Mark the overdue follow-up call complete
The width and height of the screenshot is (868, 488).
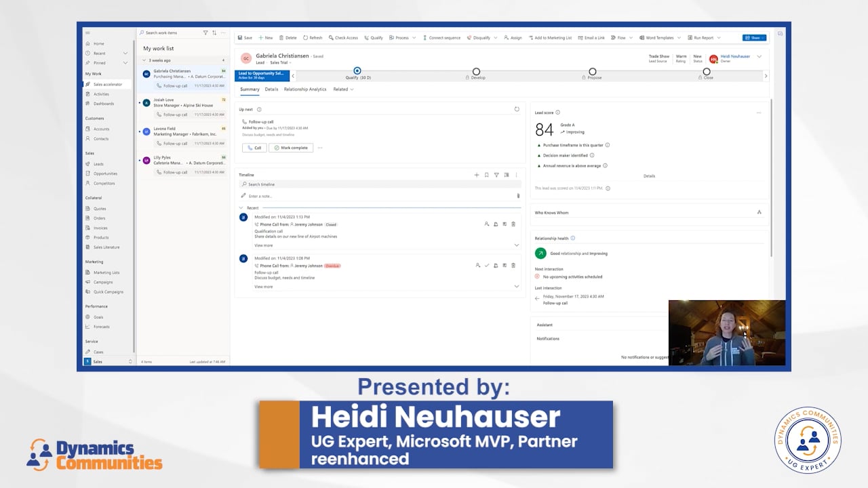tap(487, 265)
